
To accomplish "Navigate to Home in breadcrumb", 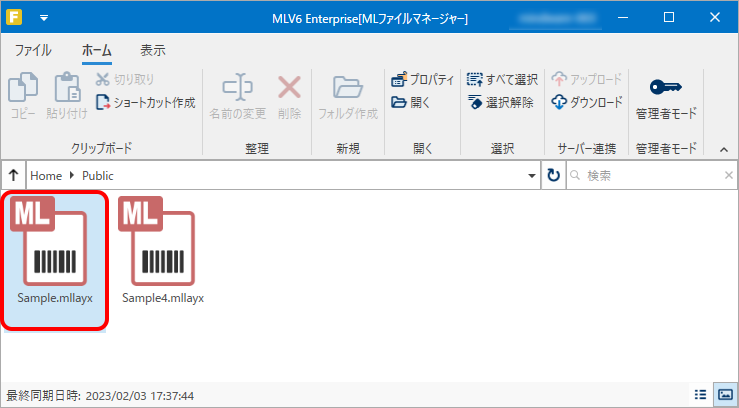I will [46, 176].
